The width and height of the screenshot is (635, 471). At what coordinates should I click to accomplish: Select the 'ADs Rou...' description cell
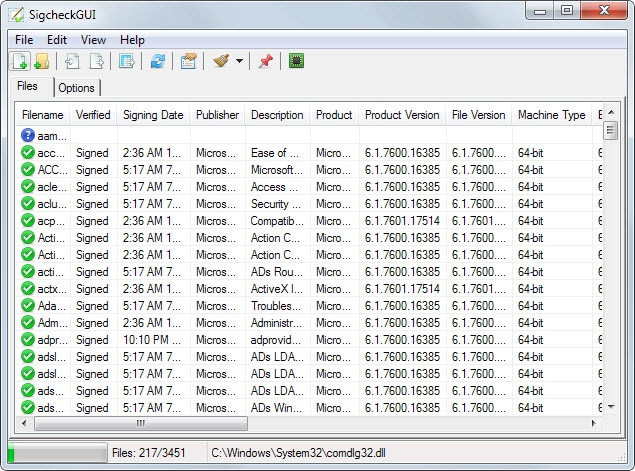pos(277,272)
